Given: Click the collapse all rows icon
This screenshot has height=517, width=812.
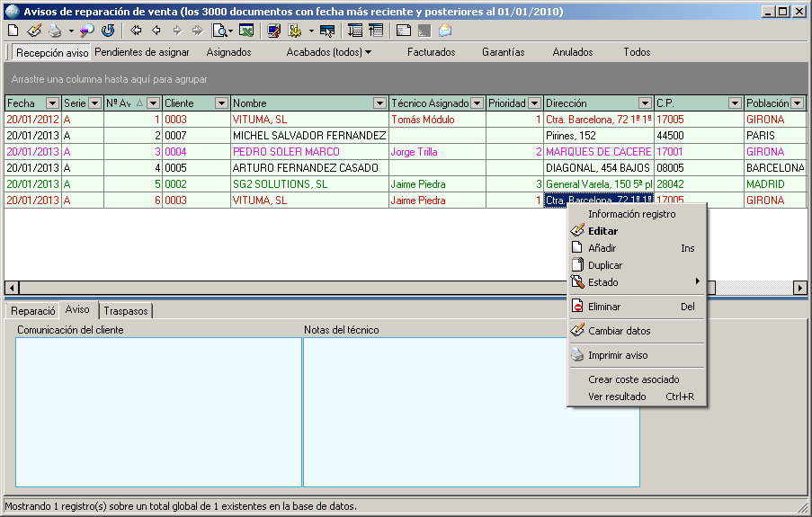Looking at the screenshot, I should point(376,31).
